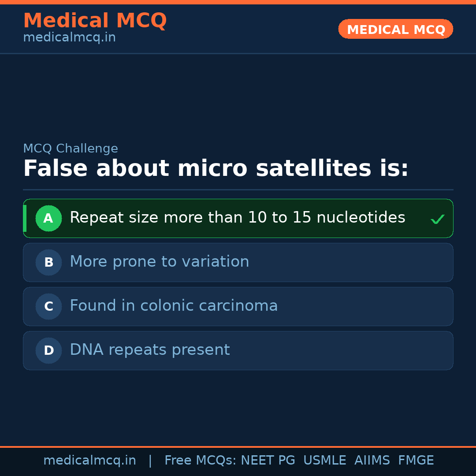Click 'USMLE' in the footer
Viewport: 476px width, 476px height.
(x=324, y=461)
